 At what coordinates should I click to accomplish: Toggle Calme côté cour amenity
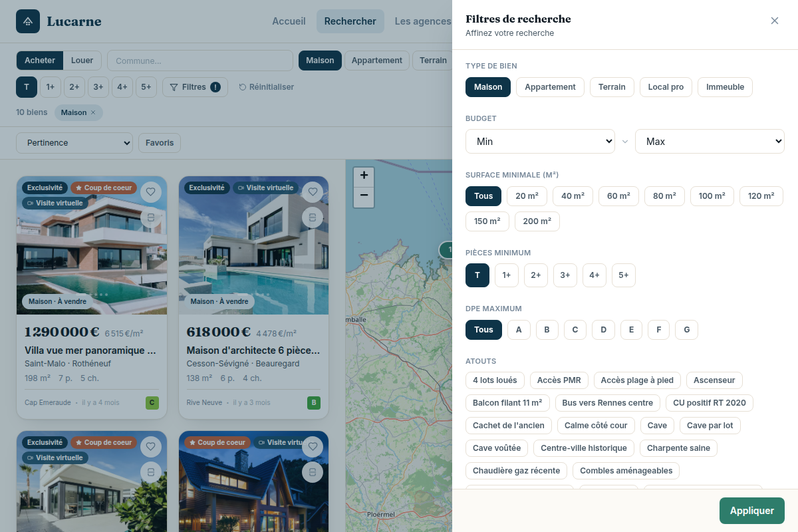(596, 426)
